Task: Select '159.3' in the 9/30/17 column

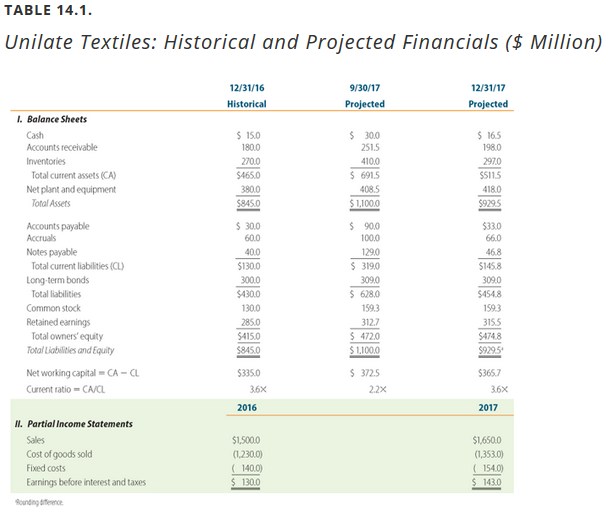Action: point(371,308)
